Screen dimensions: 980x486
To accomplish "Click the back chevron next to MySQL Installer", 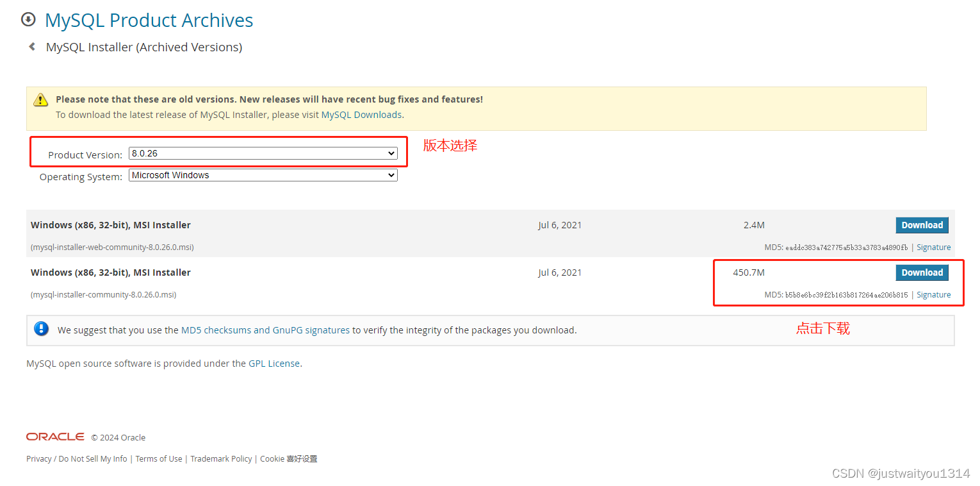I will [x=32, y=46].
